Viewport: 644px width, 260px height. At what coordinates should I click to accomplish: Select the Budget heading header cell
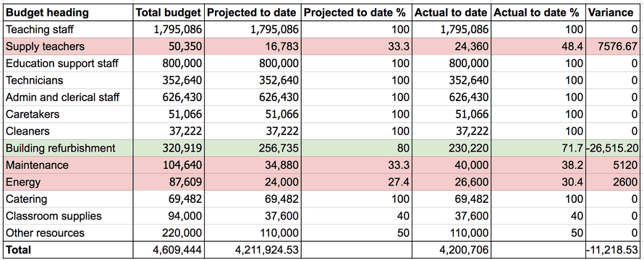(69, 13)
